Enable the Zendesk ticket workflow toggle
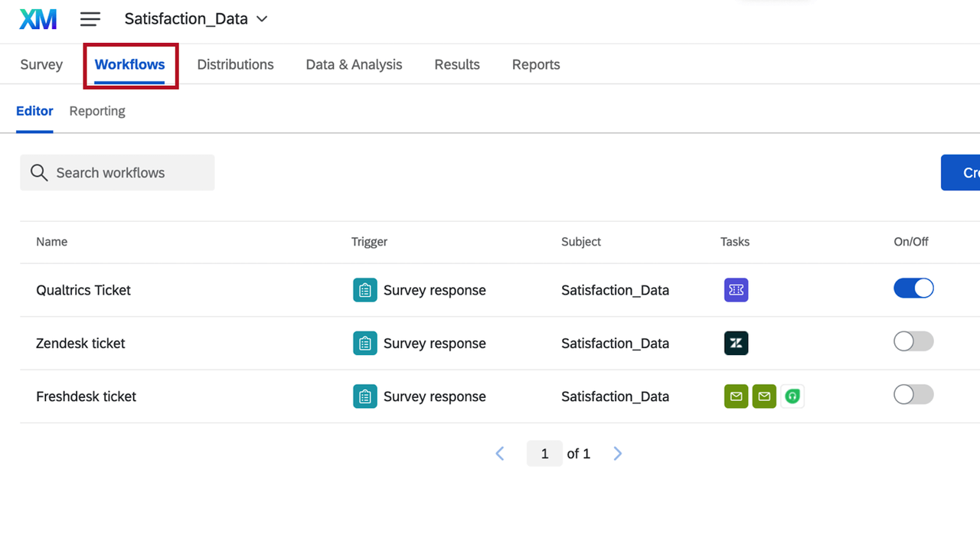The width and height of the screenshot is (980, 551). tap(913, 341)
